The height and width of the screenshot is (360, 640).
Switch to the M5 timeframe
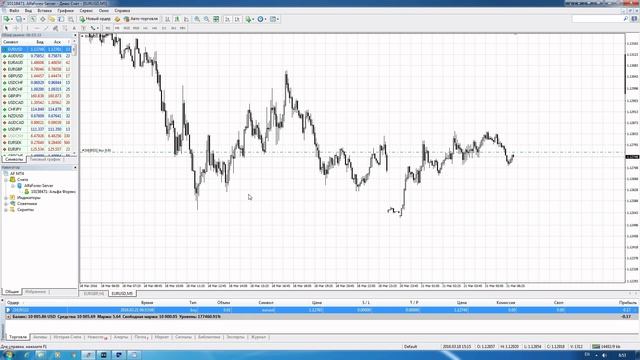[117, 28]
